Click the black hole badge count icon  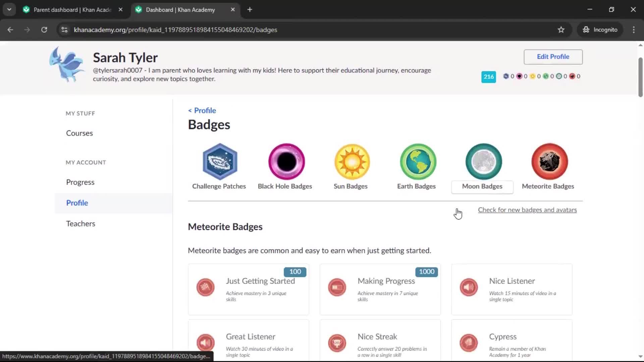pyautogui.click(x=519, y=76)
